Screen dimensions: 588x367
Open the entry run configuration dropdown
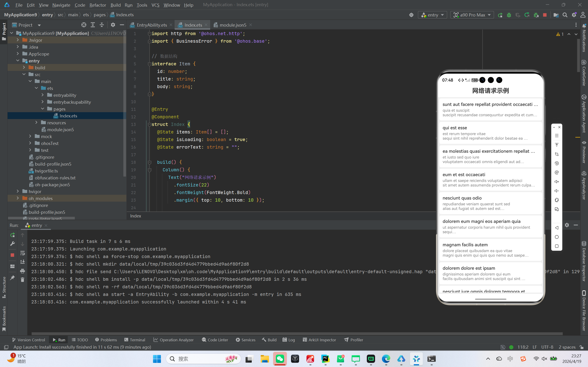pyautogui.click(x=433, y=15)
